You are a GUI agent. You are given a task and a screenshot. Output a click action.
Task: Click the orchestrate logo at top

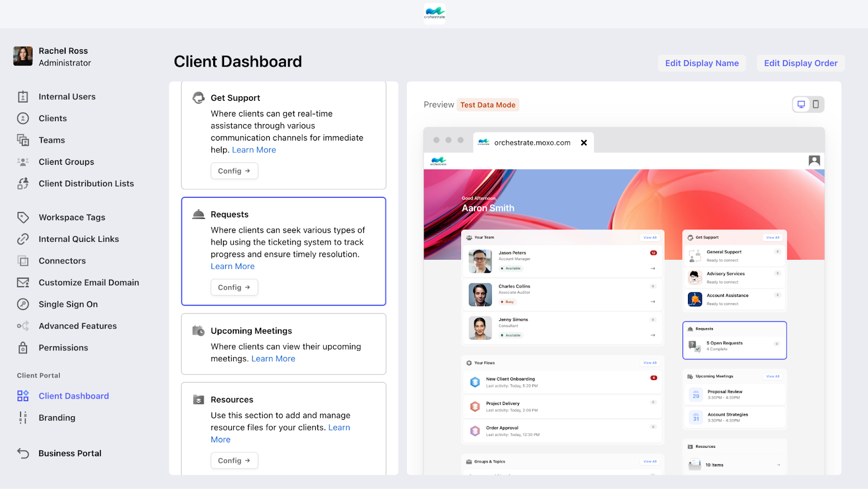click(435, 13)
